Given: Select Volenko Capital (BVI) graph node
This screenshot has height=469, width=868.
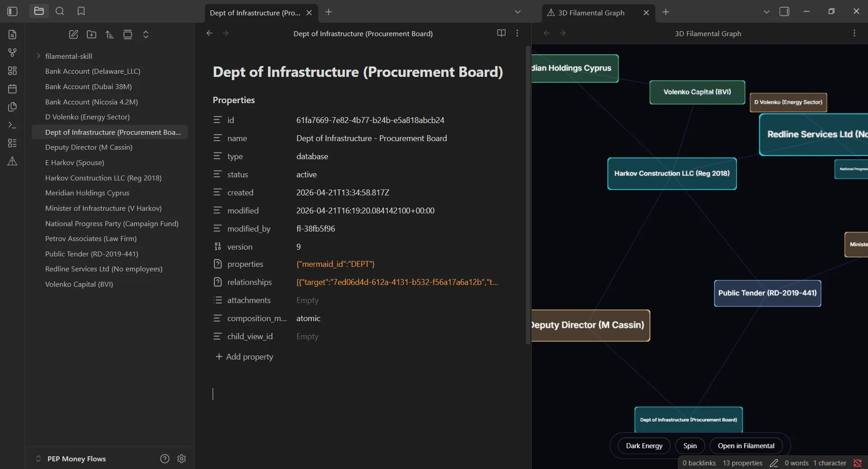Looking at the screenshot, I should [697, 92].
